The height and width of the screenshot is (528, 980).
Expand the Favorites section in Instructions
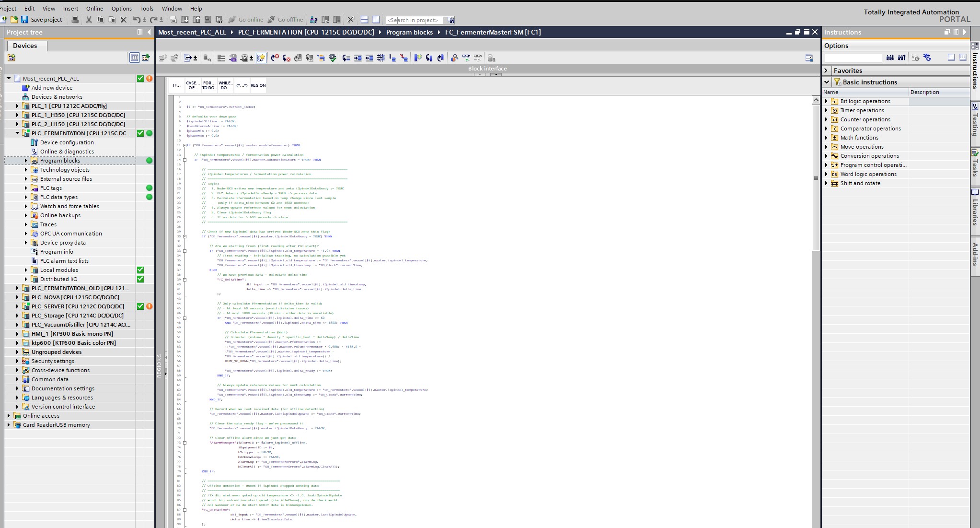pos(826,70)
